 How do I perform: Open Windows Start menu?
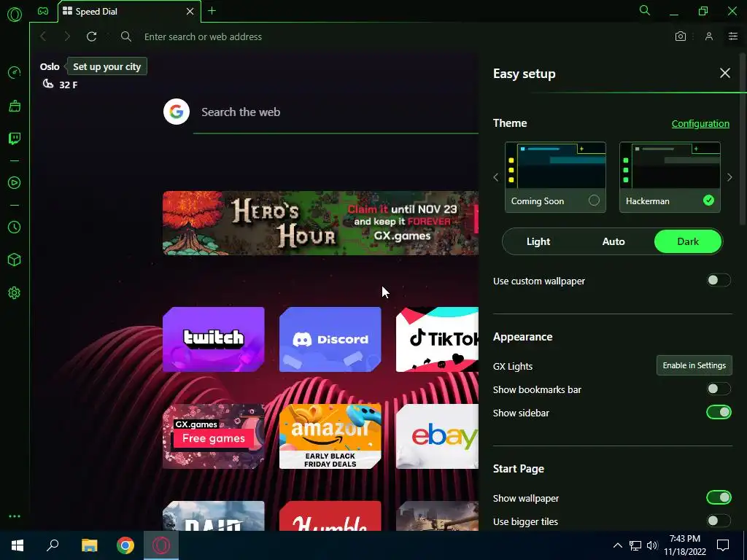(18, 545)
